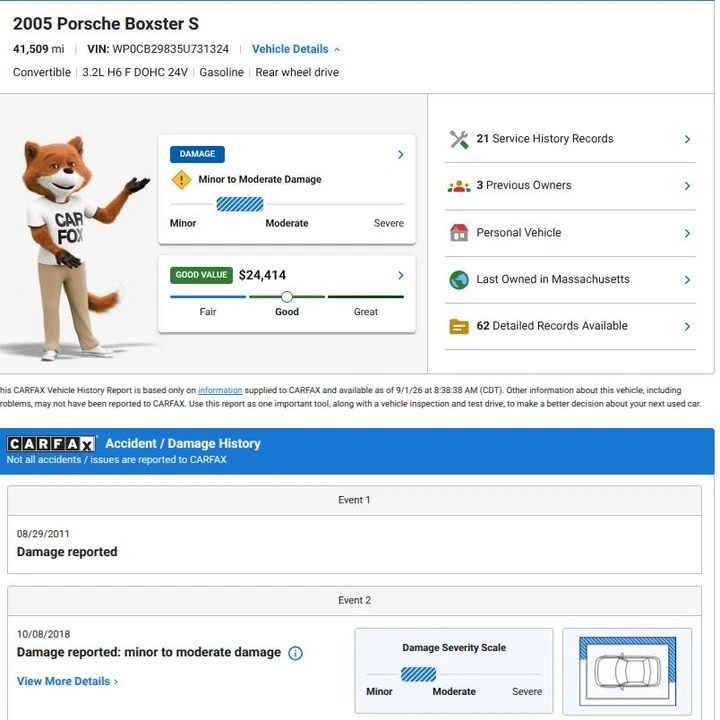Click the 'Fair' value label
Image resolution: width=720 pixels, height=720 pixels.
click(208, 312)
